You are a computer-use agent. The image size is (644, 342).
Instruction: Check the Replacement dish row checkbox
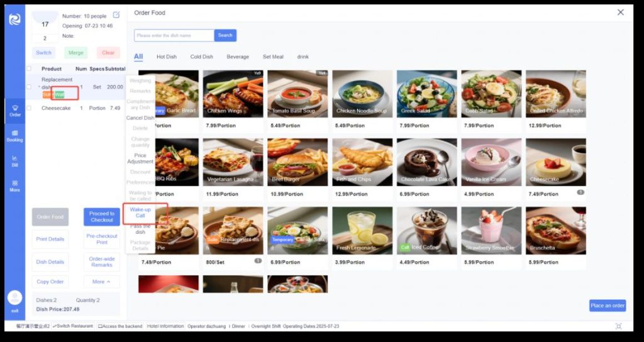29,87
